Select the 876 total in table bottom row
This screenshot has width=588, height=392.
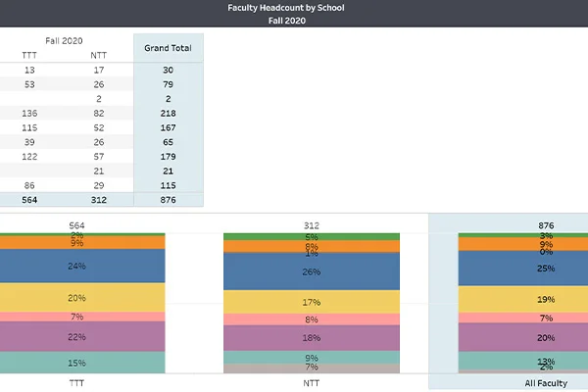pyautogui.click(x=168, y=200)
